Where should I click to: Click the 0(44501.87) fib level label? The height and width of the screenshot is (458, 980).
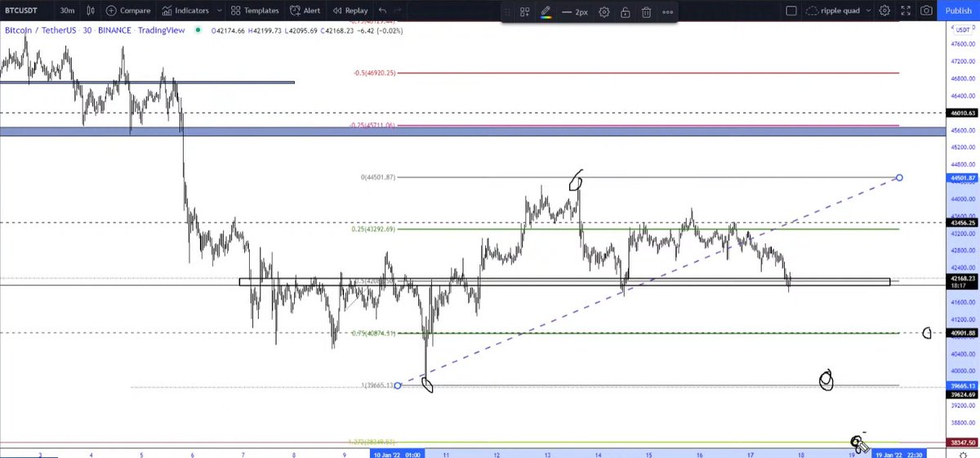tap(378, 177)
